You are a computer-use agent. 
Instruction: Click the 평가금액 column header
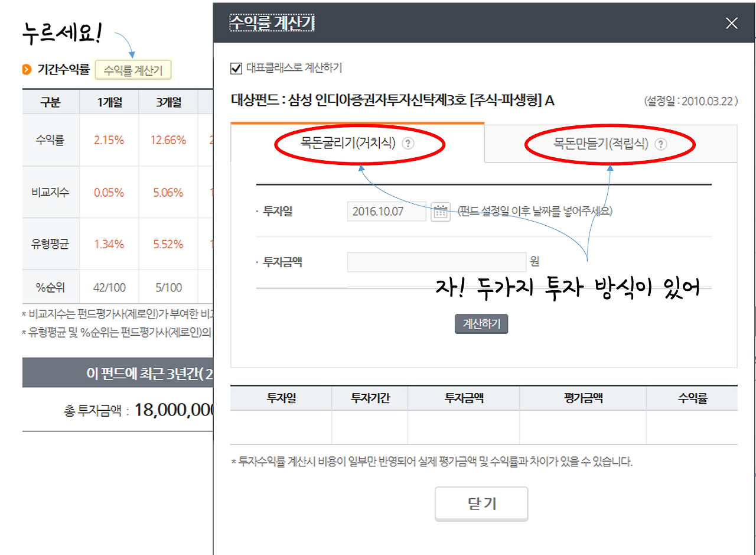(582, 398)
